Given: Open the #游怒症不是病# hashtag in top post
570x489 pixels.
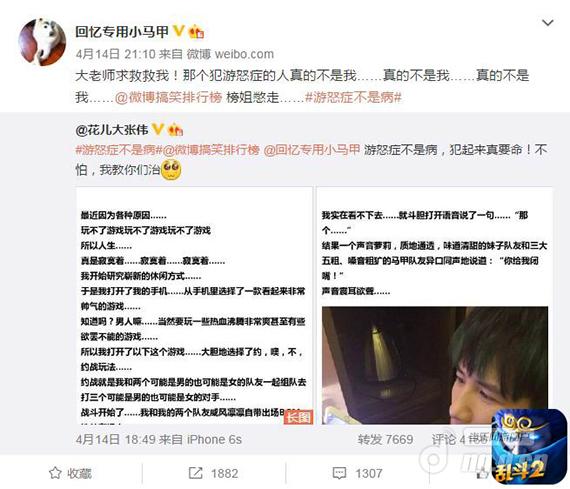Looking at the screenshot, I should [353, 97].
